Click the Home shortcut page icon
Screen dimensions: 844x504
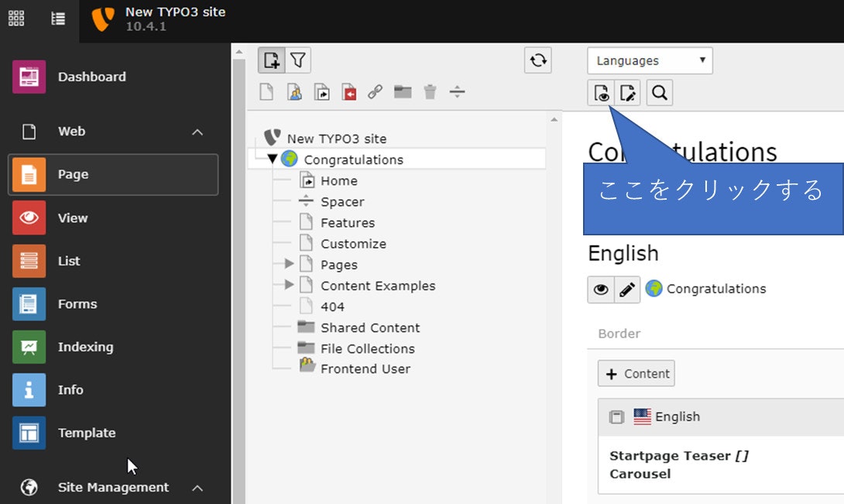[307, 180]
